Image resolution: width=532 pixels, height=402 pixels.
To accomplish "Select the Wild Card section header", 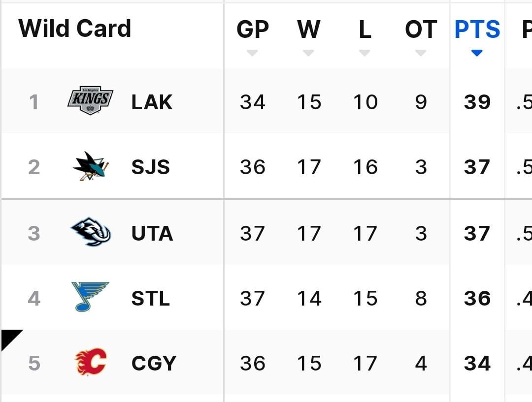I will point(75,28).
